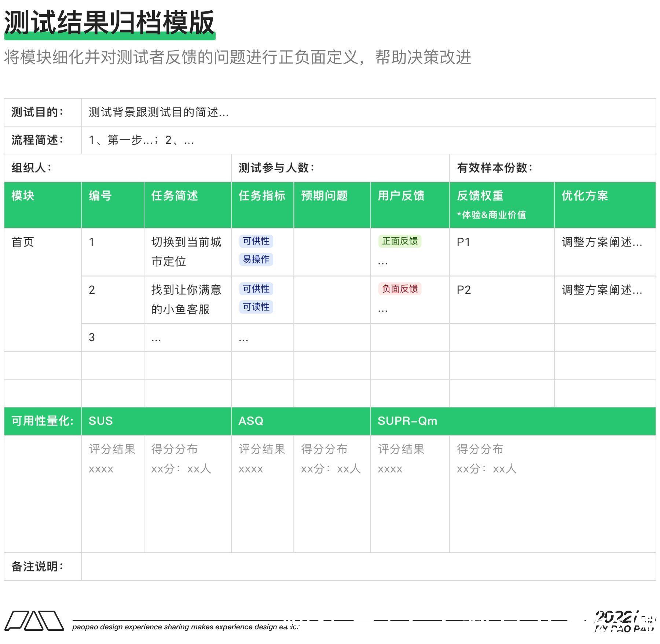Viewport: 660px width, 644px height.
Task: Click the 反馈权重 column header
Action: 502,205
